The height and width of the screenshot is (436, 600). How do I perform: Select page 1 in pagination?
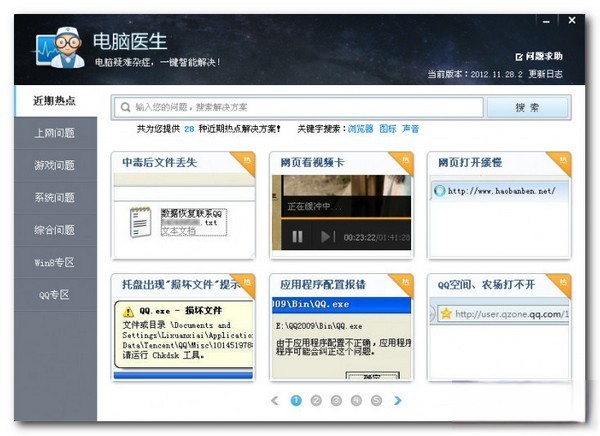pos(296,400)
